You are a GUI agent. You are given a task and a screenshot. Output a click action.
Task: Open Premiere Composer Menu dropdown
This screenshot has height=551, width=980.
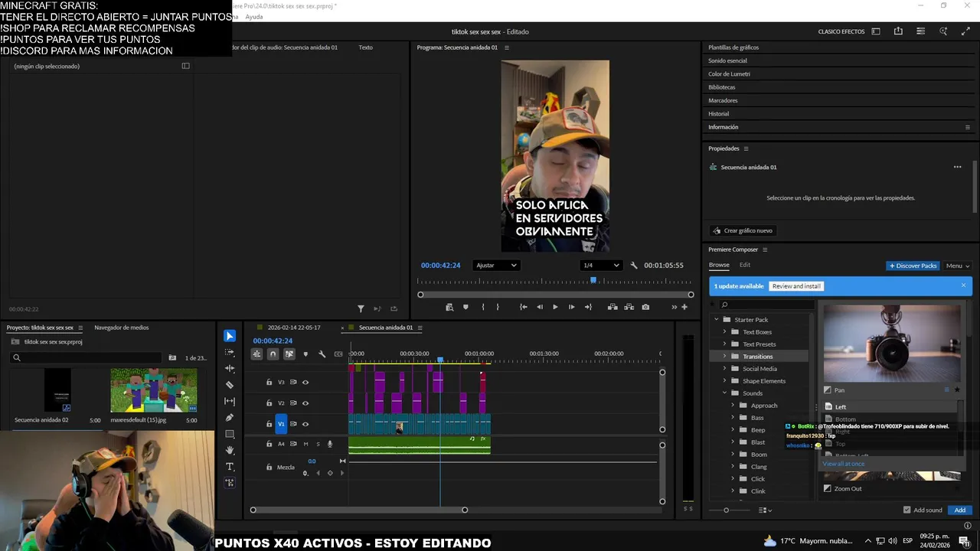coord(957,266)
